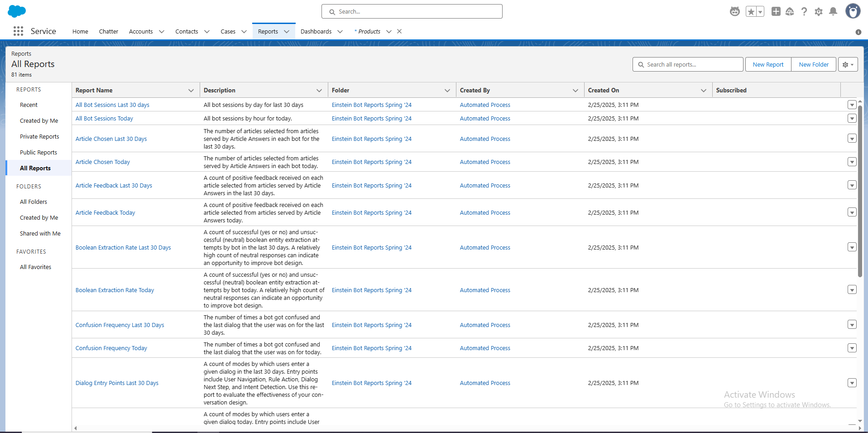Screen dimensions: 868x433
Task: Open the Accounts tab
Action: click(141, 32)
